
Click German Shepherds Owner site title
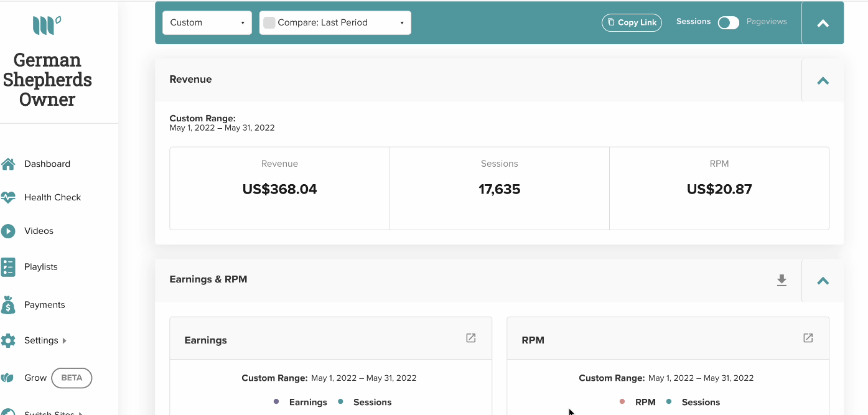pos(47,80)
